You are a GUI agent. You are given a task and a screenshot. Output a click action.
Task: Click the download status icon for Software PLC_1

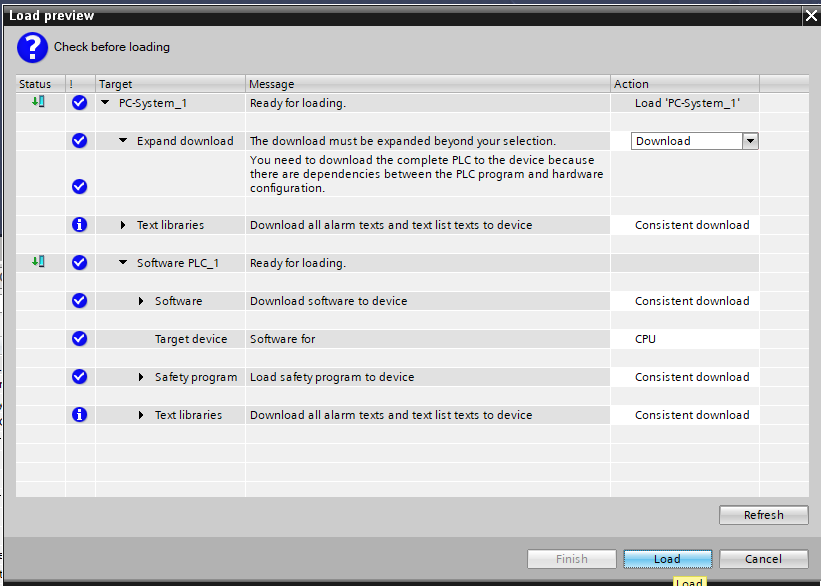38,262
